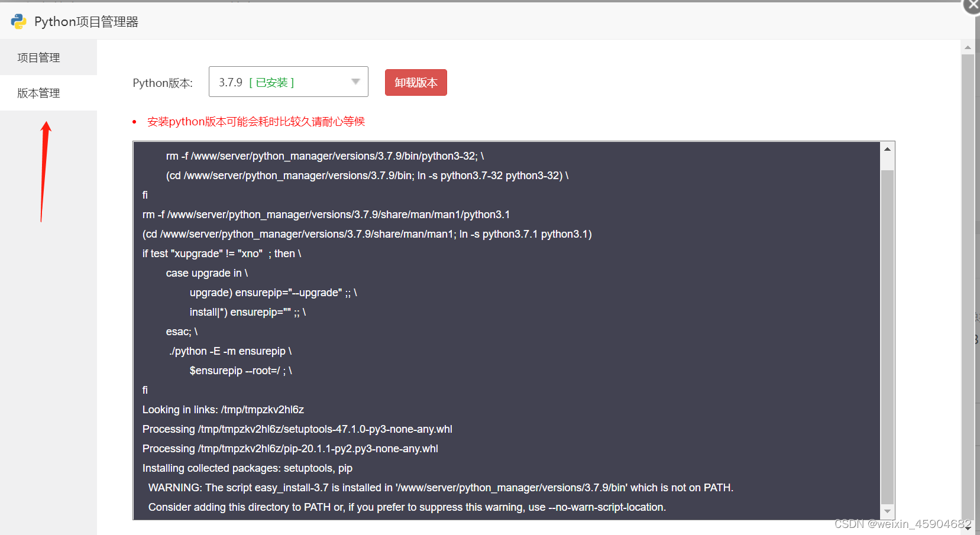The width and height of the screenshot is (980, 535).
Task: Click the '$ensurepip --root=/' line
Action: (x=241, y=371)
